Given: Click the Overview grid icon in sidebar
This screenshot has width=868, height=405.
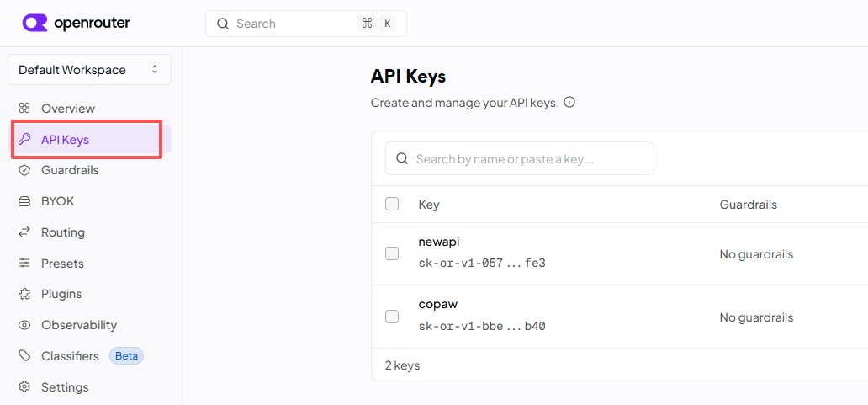Looking at the screenshot, I should click(x=24, y=108).
